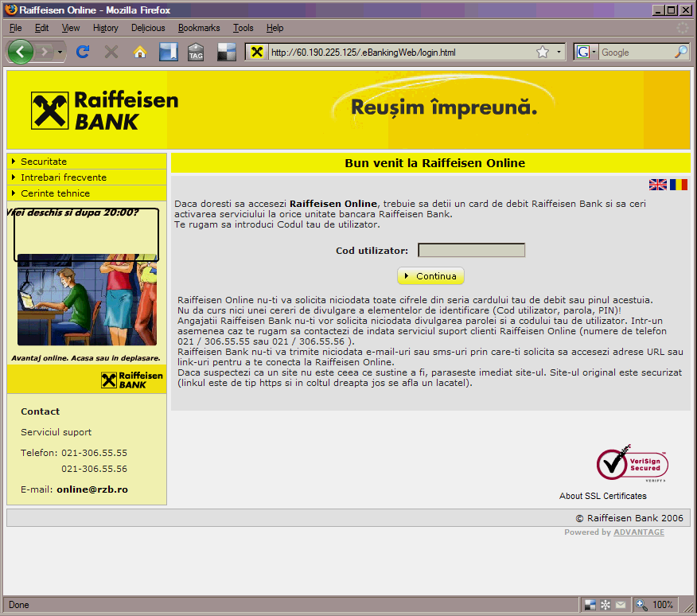The width and height of the screenshot is (697, 616).
Task: Click the zoom magnifier icon in status bar
Action: point(641,605)
